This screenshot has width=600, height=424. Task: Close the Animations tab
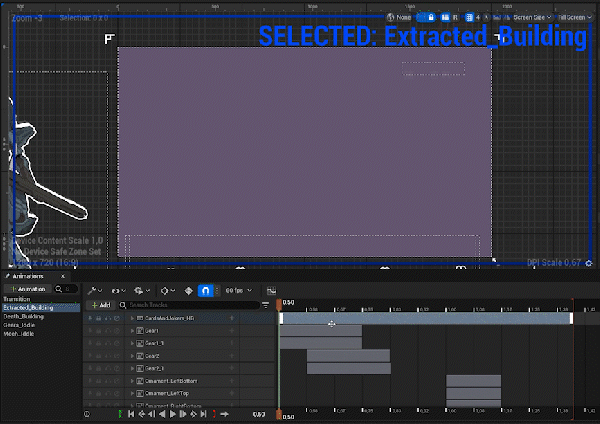63,276
